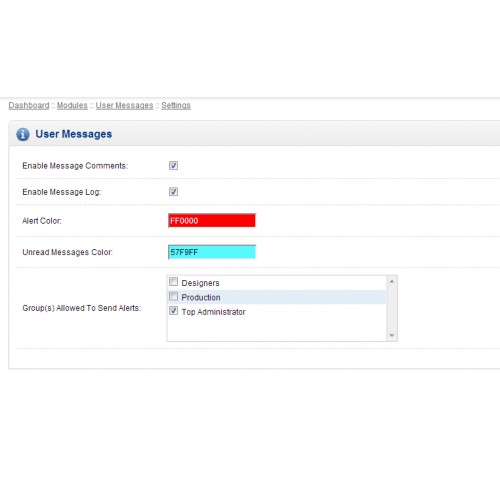Select the Production row in groups list
This screenshot has height=500, width=500.
277,297
